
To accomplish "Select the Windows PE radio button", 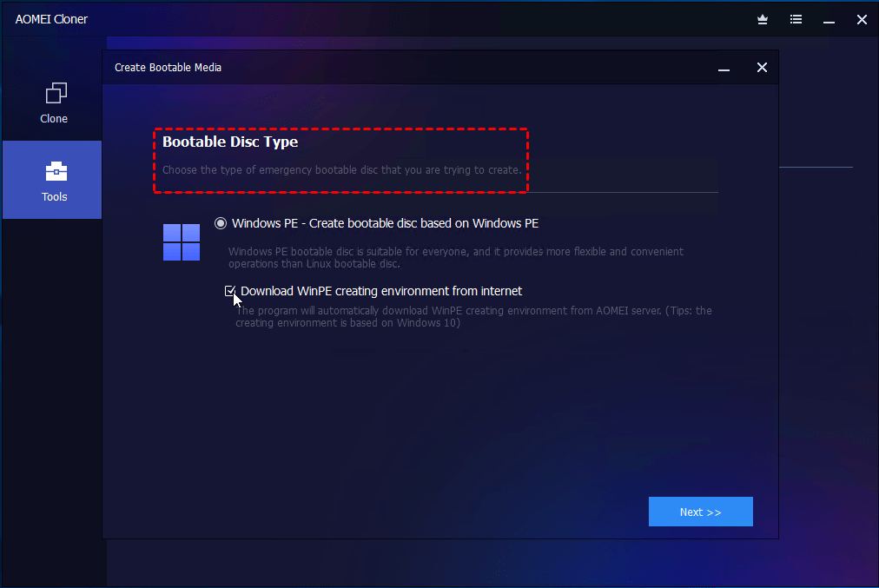I will pos(221,223).
